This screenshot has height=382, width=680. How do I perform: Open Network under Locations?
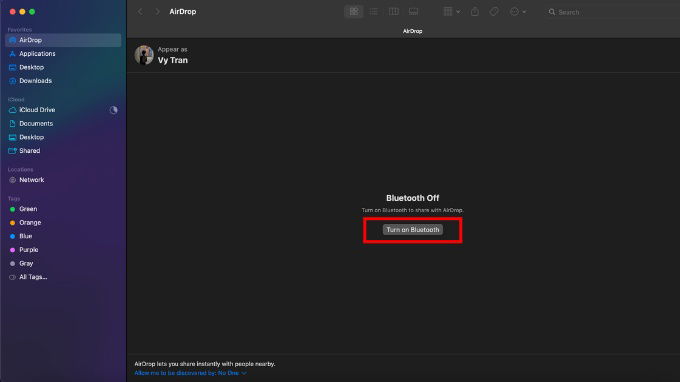[x=63, y=180]
